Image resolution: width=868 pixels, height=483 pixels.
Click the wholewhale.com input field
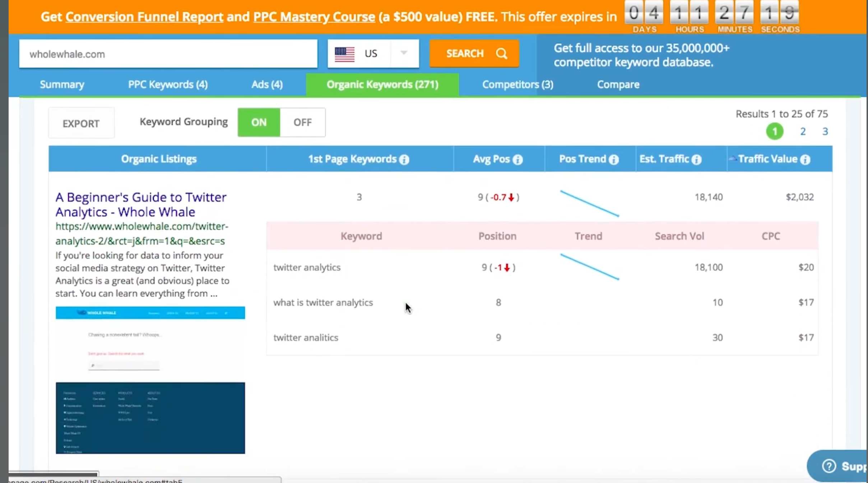(x=168, y=54)
